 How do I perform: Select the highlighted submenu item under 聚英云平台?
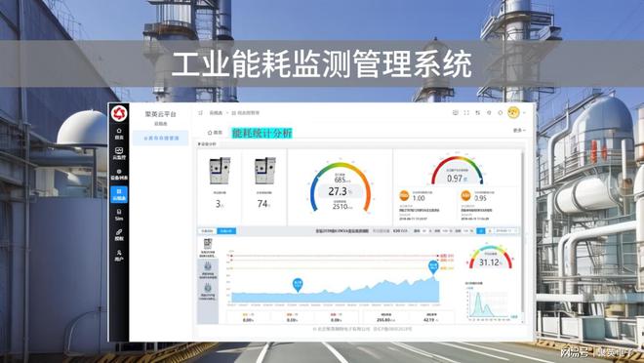click(x=161, y=138)
